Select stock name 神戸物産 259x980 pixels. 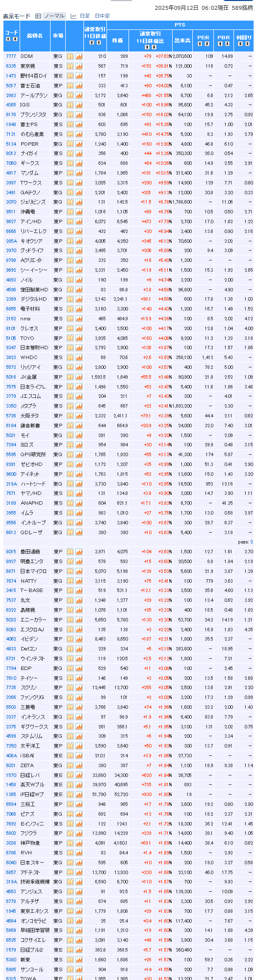tap(30, 843)
